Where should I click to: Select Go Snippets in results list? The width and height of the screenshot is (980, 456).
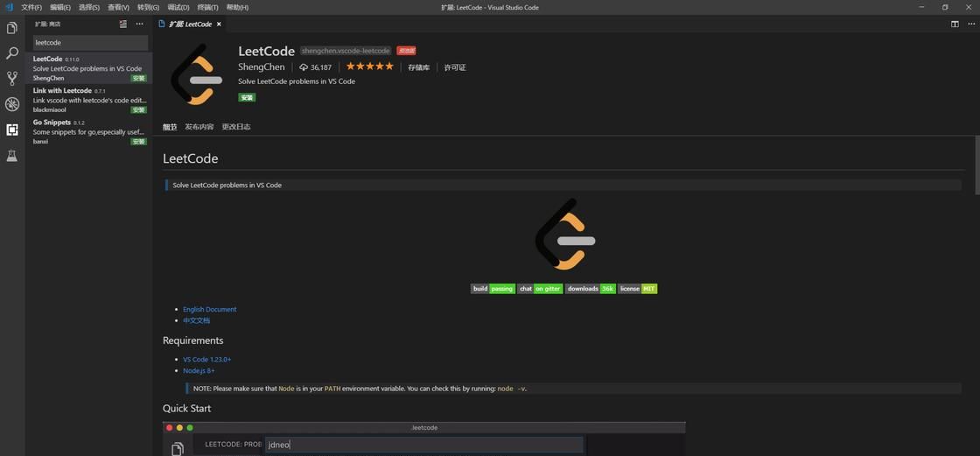[x=89, y=131]
